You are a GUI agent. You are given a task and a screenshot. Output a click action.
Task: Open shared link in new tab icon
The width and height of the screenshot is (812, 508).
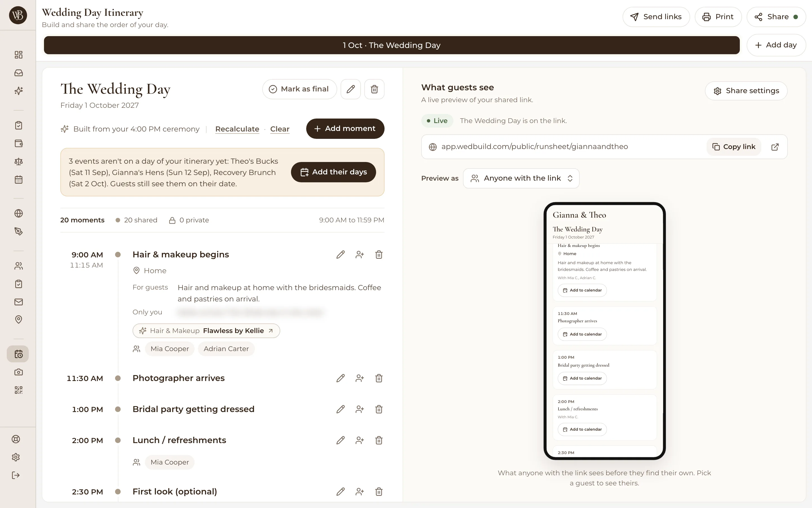coord(775,147)
